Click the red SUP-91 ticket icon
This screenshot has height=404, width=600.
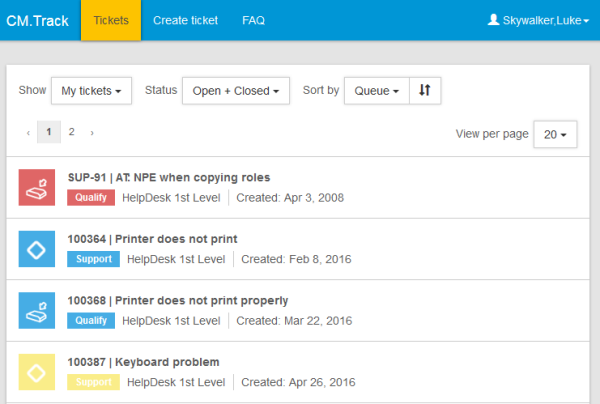pyautogui.click(x=37, y=187)
